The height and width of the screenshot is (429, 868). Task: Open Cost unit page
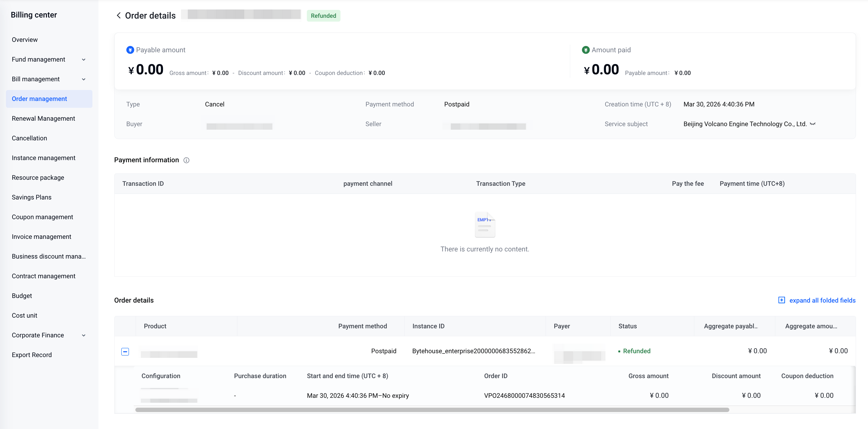[25, 315]
